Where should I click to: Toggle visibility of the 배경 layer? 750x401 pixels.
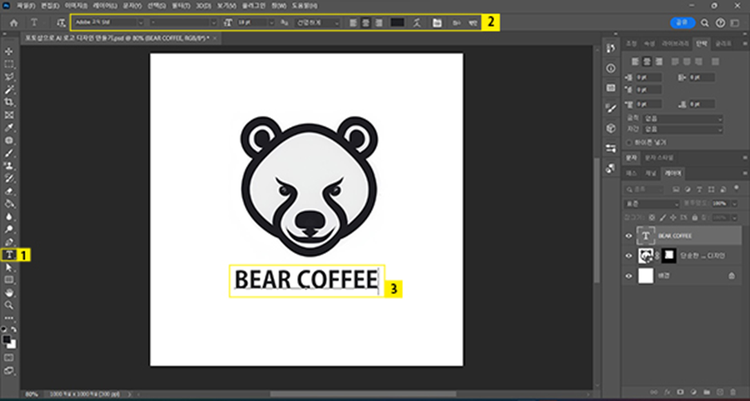(x=629, y=274)
